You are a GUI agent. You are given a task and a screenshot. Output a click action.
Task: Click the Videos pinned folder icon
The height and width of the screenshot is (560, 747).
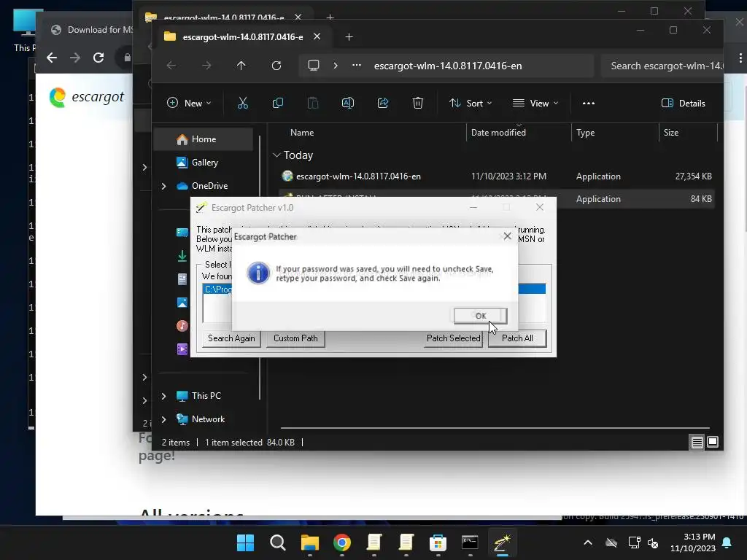coord(182,349)
